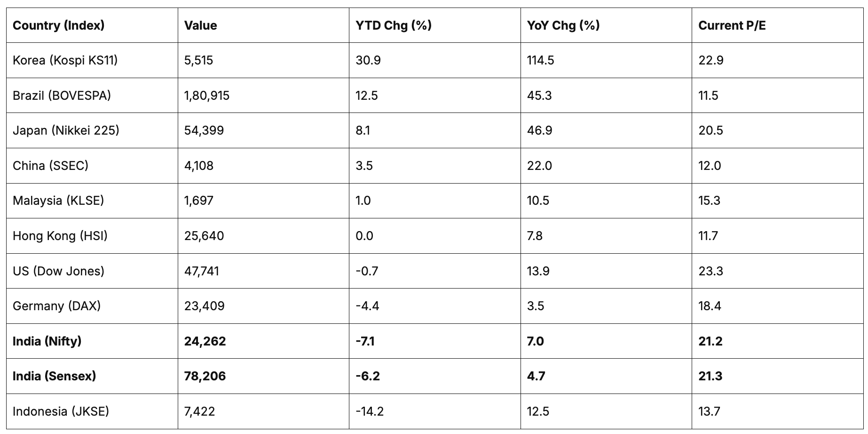
Task: Click the Country (Index) column header
Action: [x=58, y=25]
